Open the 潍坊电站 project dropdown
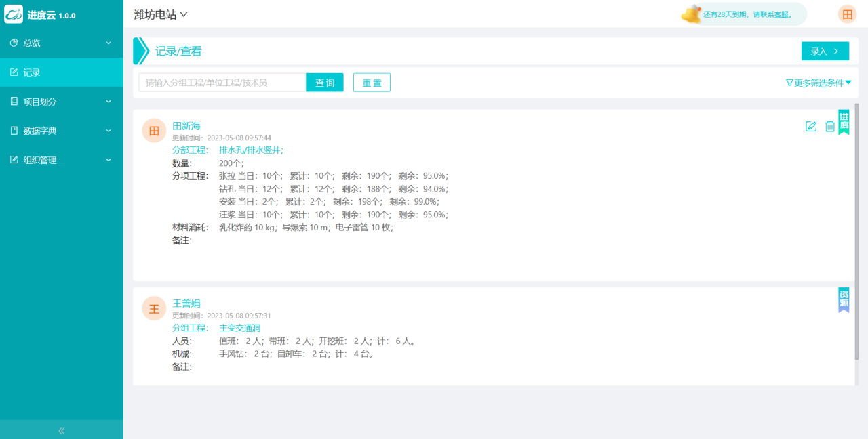Screen dimensions: 868x439 (161, 14)
